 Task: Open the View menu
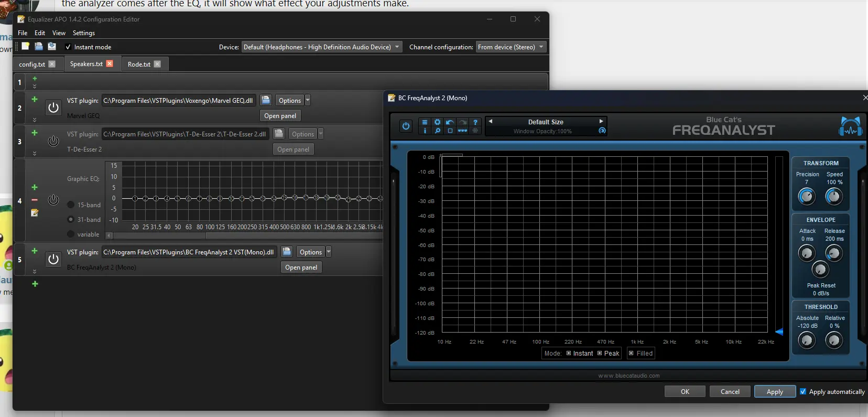[59, 33]
